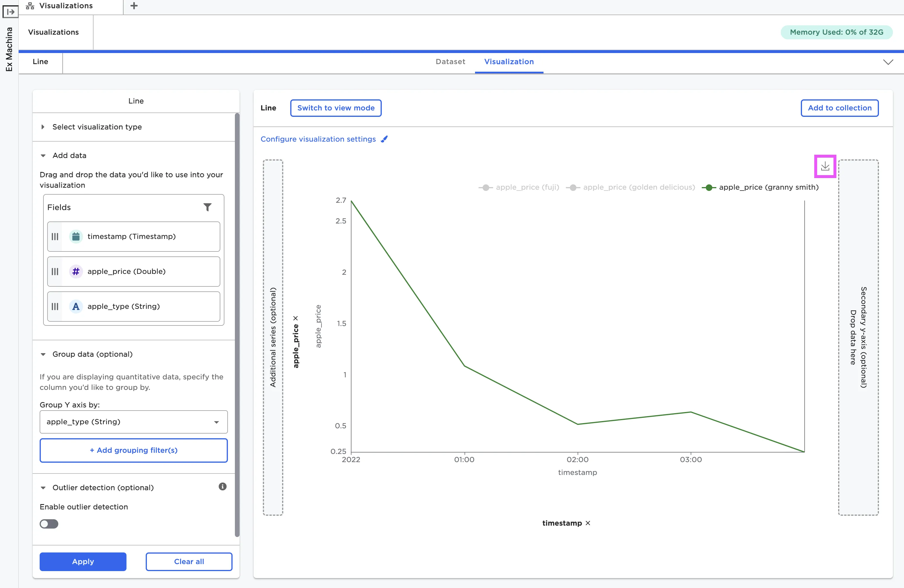Collapse the Add data section
This screenshot has height=588, width=904.
[x=69, y=155]
